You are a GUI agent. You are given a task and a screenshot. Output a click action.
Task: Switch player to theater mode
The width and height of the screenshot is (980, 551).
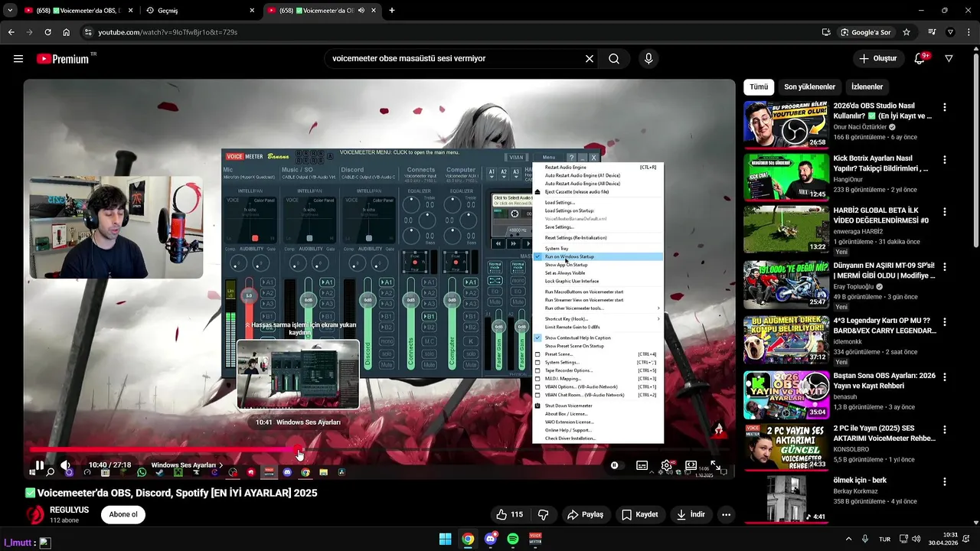click(x=691, y=465)
